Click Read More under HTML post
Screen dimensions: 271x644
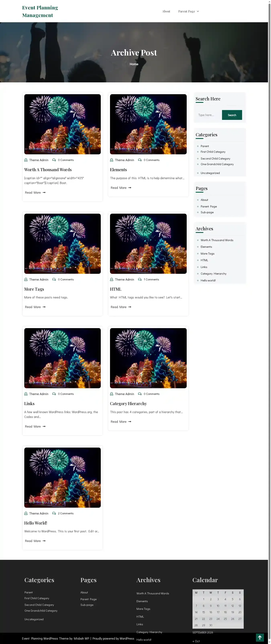click(121, 307)
